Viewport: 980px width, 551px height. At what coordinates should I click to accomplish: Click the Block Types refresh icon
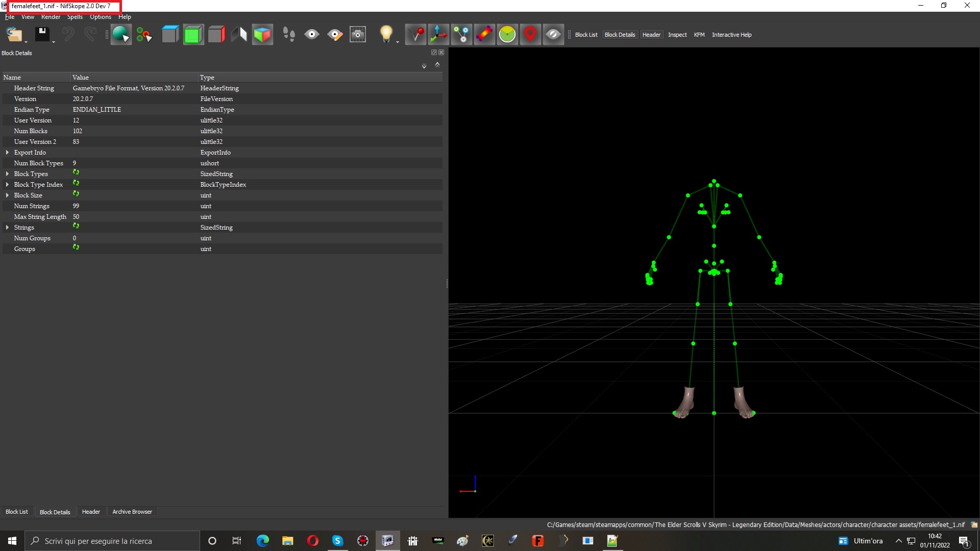pyautogui.click(x=76, y=172)
